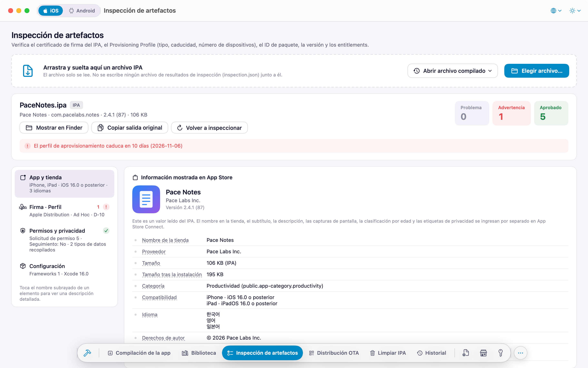Click the IPA file drop icon
Viewport: 588px width, 368px height.
pyautogui.click(x=28, y=71)
